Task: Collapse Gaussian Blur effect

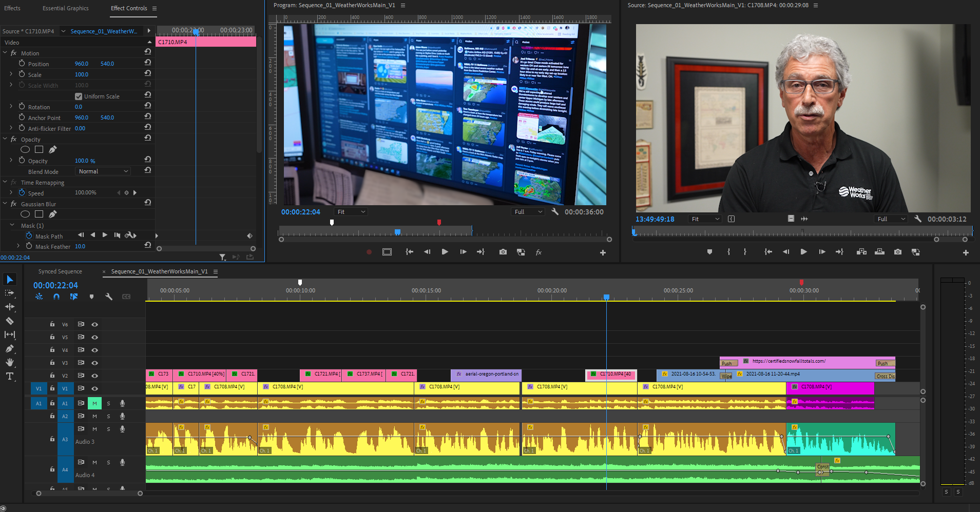Action: [5, 204]
